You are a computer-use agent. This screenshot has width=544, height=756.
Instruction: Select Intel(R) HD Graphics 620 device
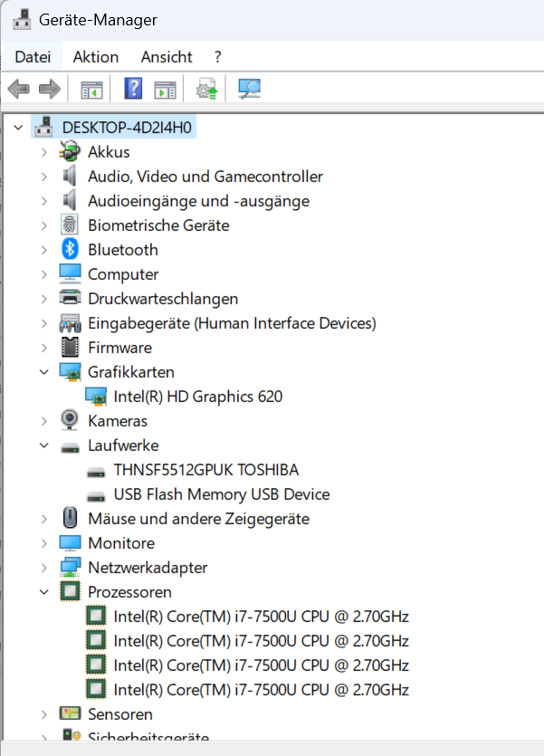click(x=198, y=397)
